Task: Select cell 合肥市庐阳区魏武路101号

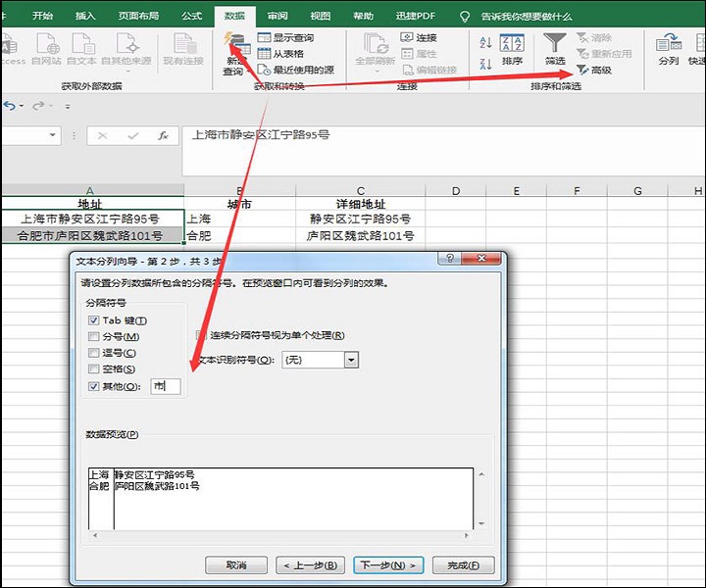Action: 90,235
